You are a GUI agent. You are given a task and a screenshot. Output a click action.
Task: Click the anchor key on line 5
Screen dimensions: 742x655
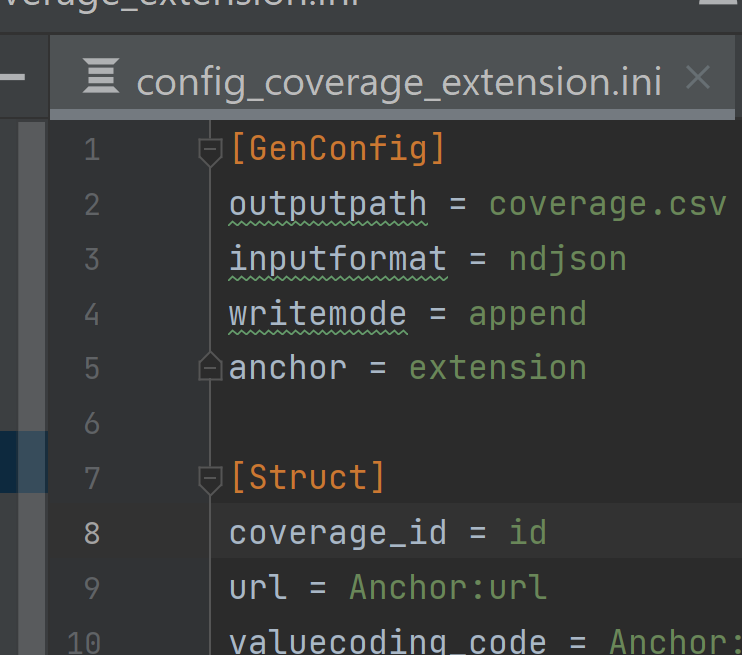(x=288, y=368)
